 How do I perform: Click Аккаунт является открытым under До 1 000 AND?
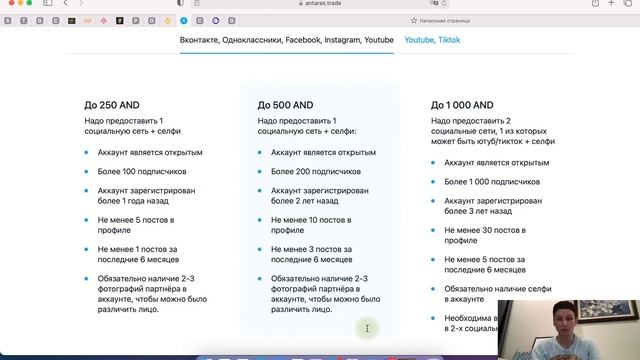(x=496, y=162)
